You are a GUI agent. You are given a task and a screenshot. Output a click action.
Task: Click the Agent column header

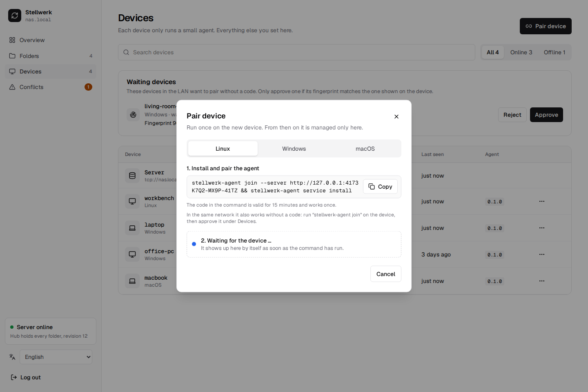pos(492,154)
